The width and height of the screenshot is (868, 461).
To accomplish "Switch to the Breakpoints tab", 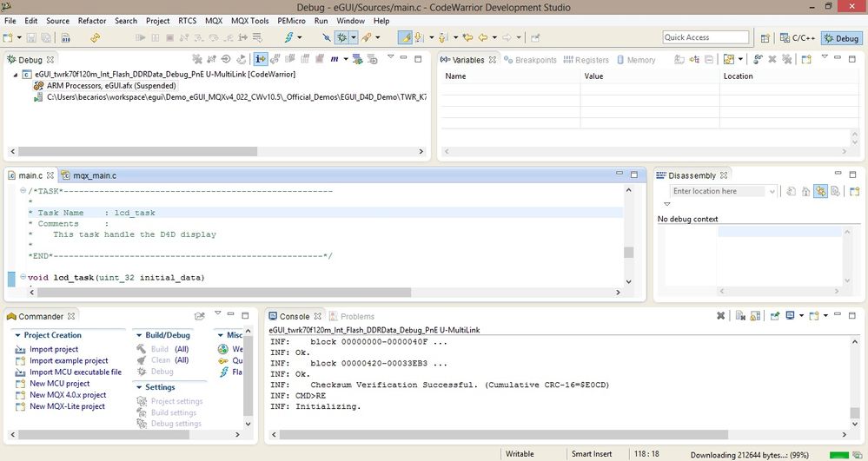I will click(x=530, y=60).
